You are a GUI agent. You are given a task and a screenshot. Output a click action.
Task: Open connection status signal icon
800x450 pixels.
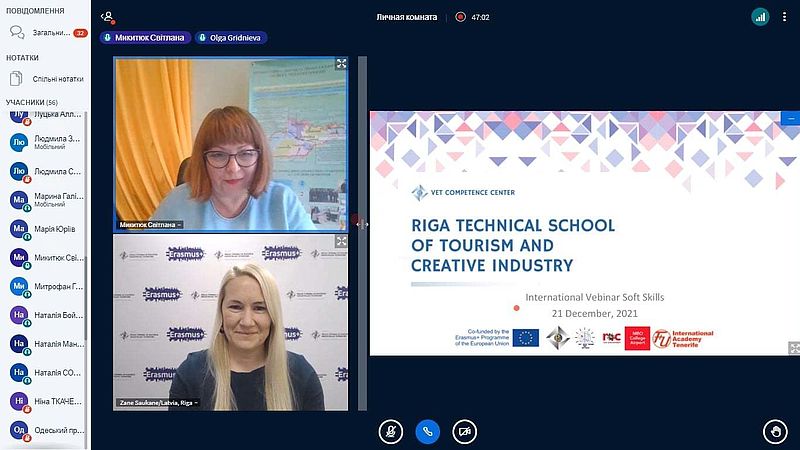(760, 17)
